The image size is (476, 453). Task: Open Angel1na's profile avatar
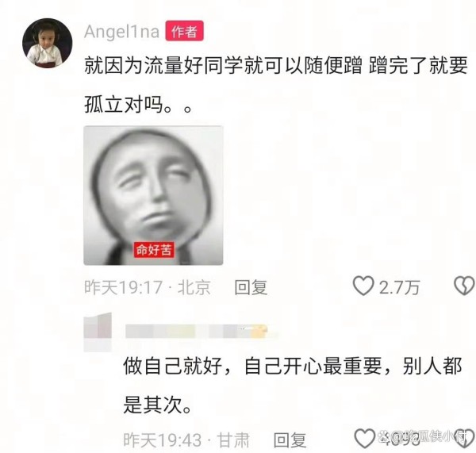coord(48,43)
